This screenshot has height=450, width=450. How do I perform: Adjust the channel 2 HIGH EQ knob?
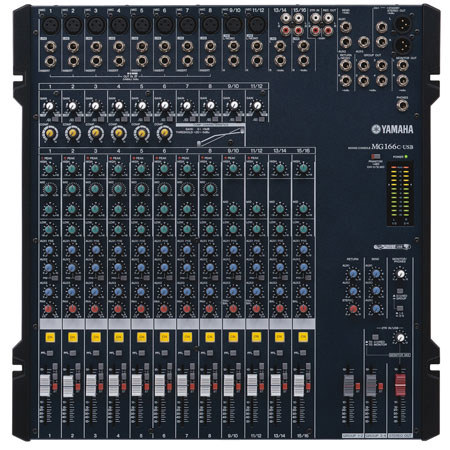pyautogui.click(x=72, y=169)
